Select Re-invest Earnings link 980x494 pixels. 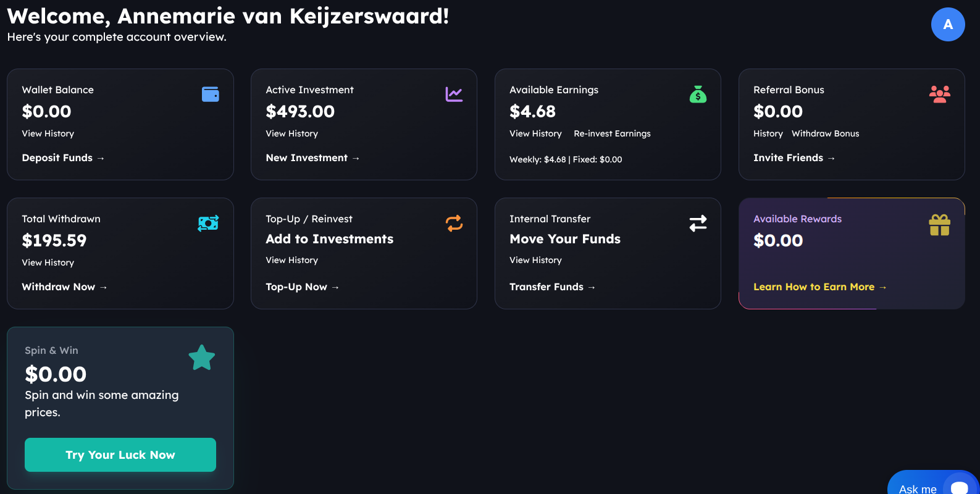(x=612, y=133)
